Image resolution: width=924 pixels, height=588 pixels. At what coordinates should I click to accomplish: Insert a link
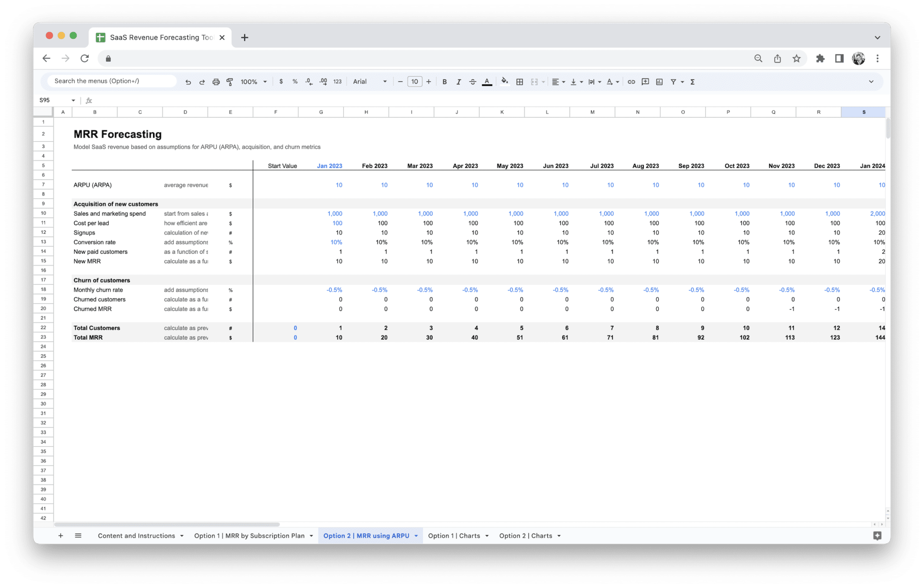tap(631, 82)
